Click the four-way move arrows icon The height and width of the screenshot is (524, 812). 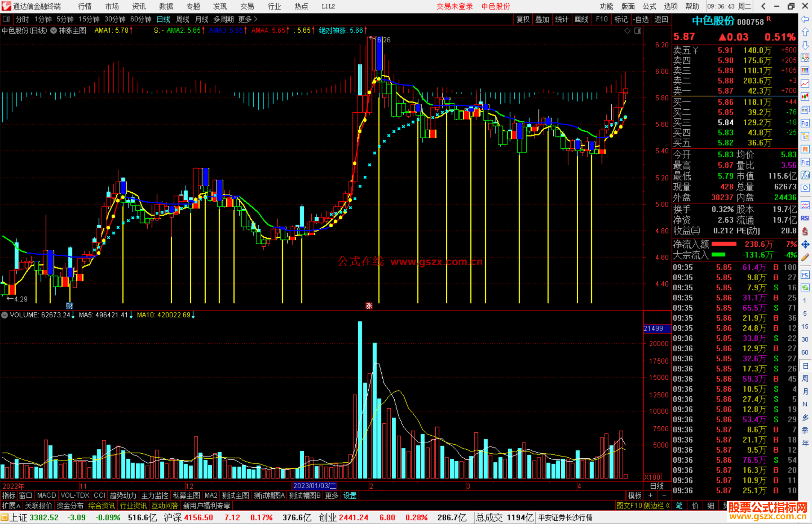tap(805, 245)
